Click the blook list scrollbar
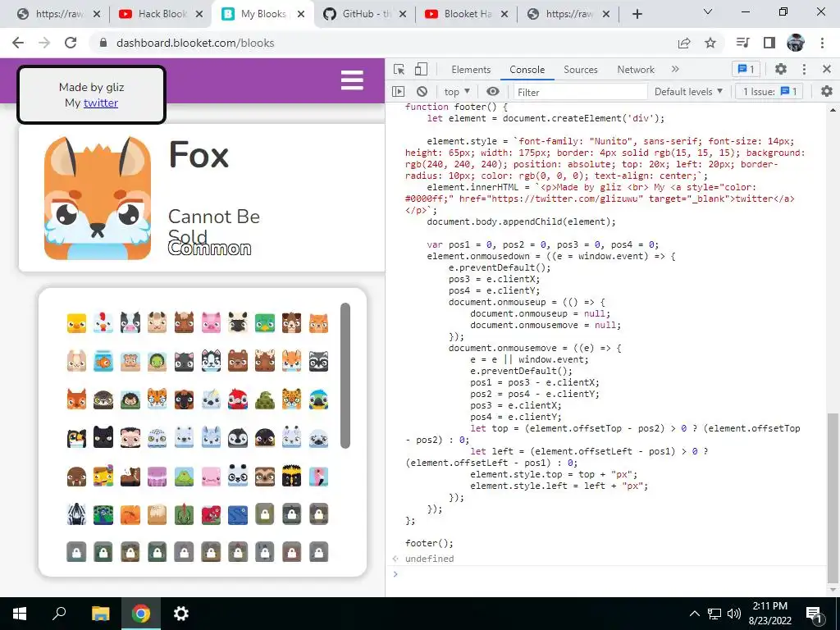The image size is (840, 630). [345, 375]
